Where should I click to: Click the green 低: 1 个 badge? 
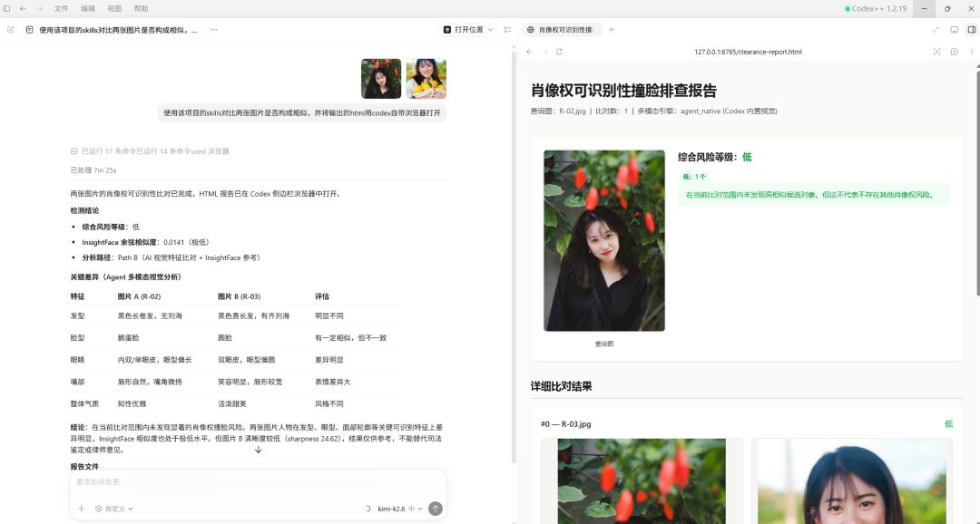tap(694, 177)
